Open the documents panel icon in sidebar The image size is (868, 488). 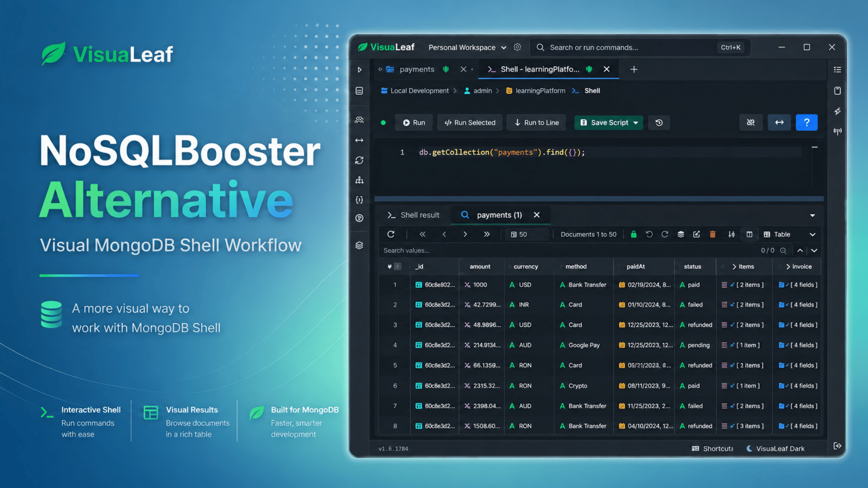(x=359, y=91)
